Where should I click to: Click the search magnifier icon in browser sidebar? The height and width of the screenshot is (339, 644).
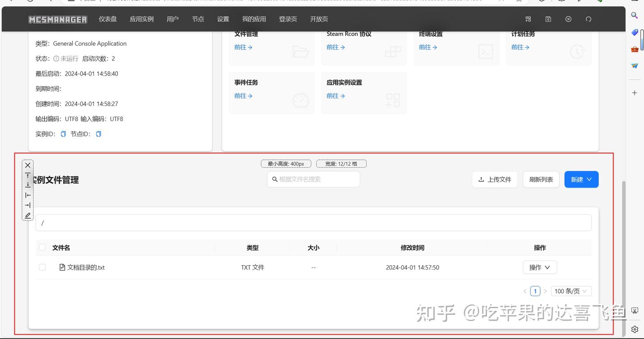634,16
